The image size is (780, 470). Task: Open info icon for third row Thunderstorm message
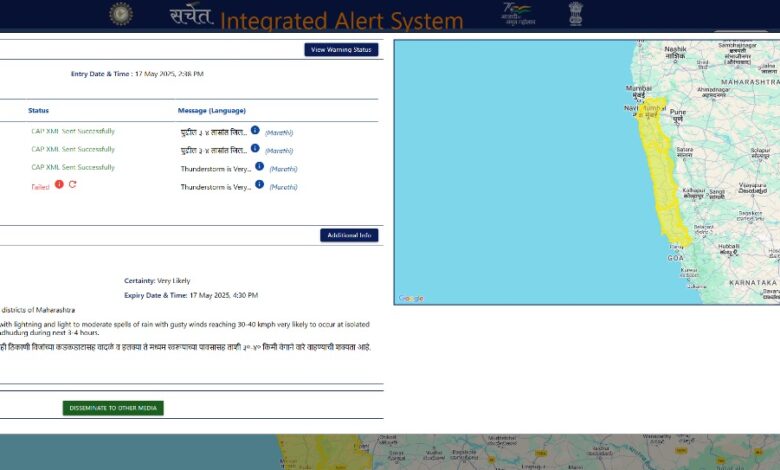tap(259, 166)
